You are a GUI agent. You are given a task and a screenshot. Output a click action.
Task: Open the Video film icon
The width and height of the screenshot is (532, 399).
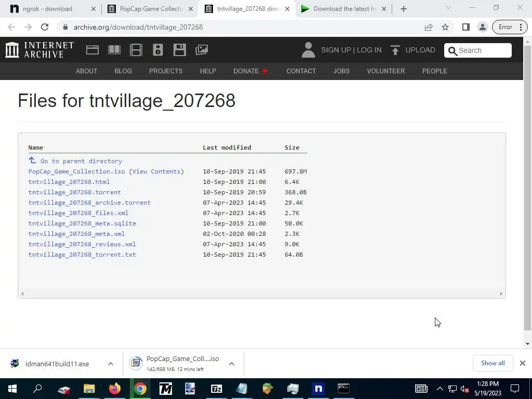click(x=136, y=50)
